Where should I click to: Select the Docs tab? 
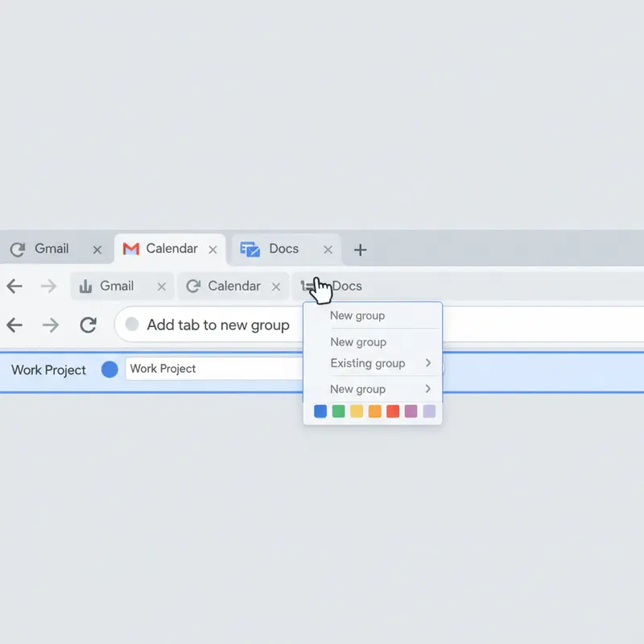point(283,249)
